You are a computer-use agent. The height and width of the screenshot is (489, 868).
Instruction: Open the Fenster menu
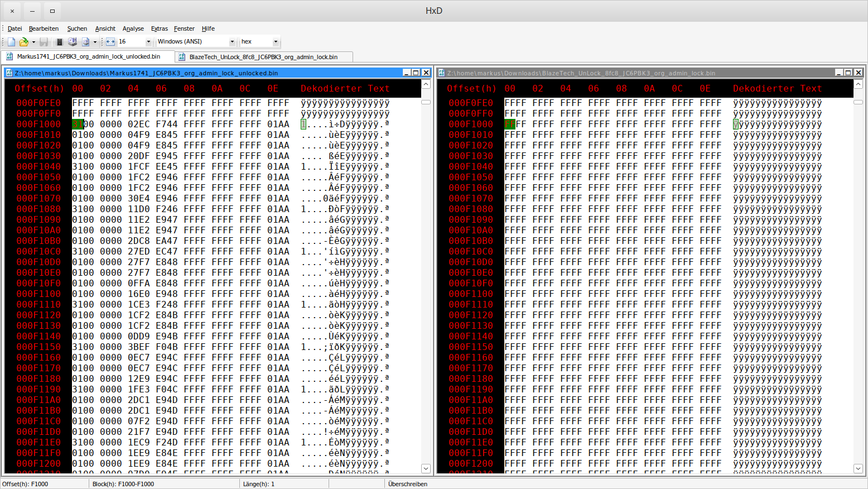point(184,28)
